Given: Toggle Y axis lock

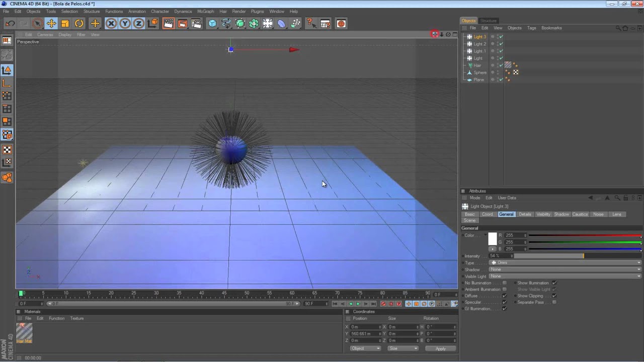Looking at the screenshot, I should [125, 24].
